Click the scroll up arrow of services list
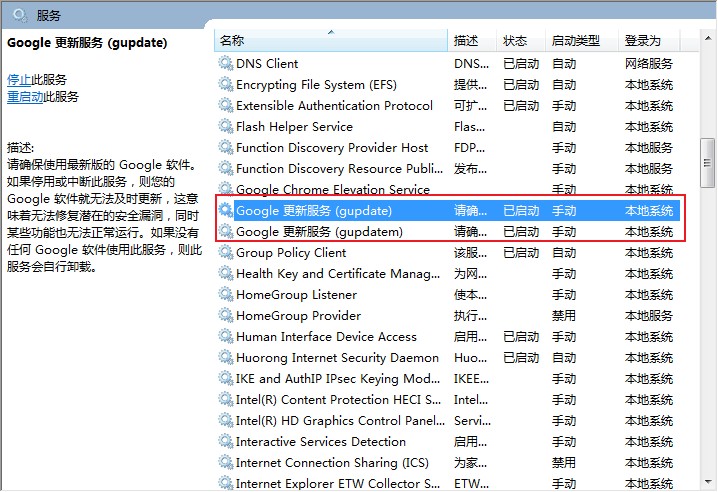Image resolution: width=718 pixels, height=492 pixels. [708, 38]
